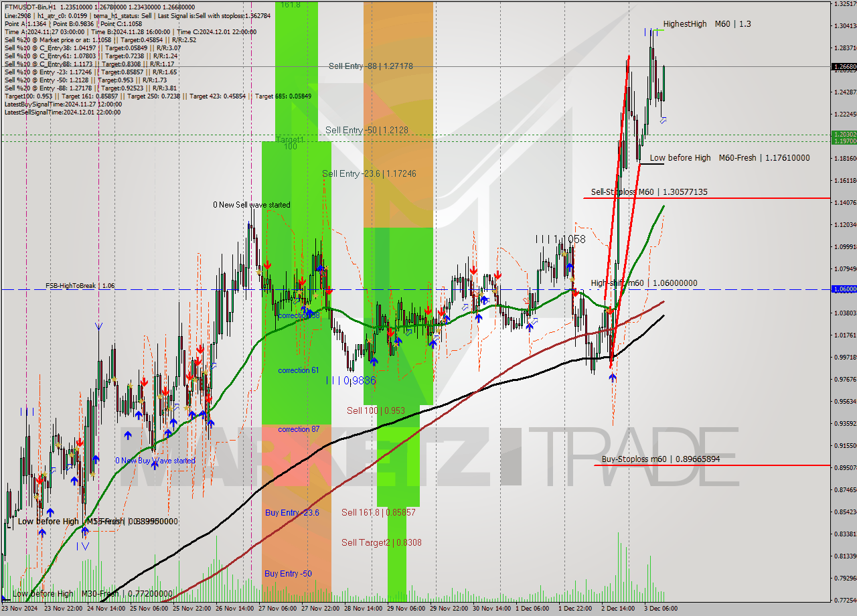Click the LatestBuySignalTime text line
This screenshot has height=616, width=857.
63,104
